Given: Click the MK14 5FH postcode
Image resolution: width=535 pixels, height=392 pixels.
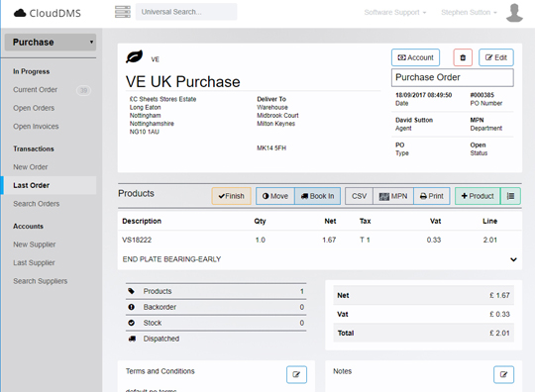Looking at the screenshot, I should [x=271, y=147].
